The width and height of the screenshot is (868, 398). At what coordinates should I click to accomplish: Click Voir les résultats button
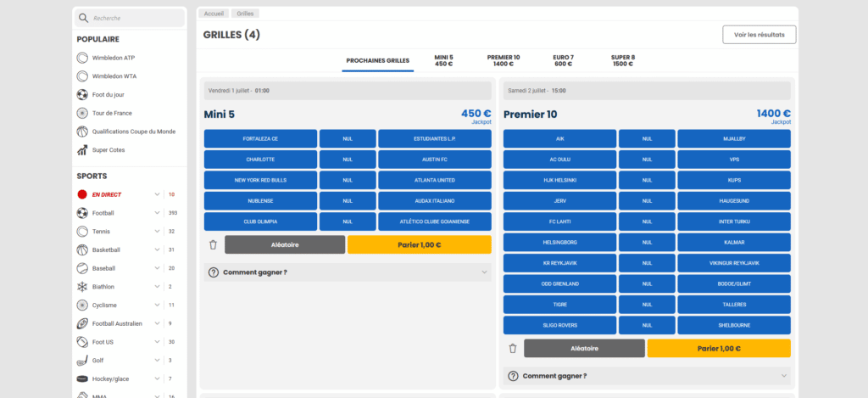click(759, 34)
